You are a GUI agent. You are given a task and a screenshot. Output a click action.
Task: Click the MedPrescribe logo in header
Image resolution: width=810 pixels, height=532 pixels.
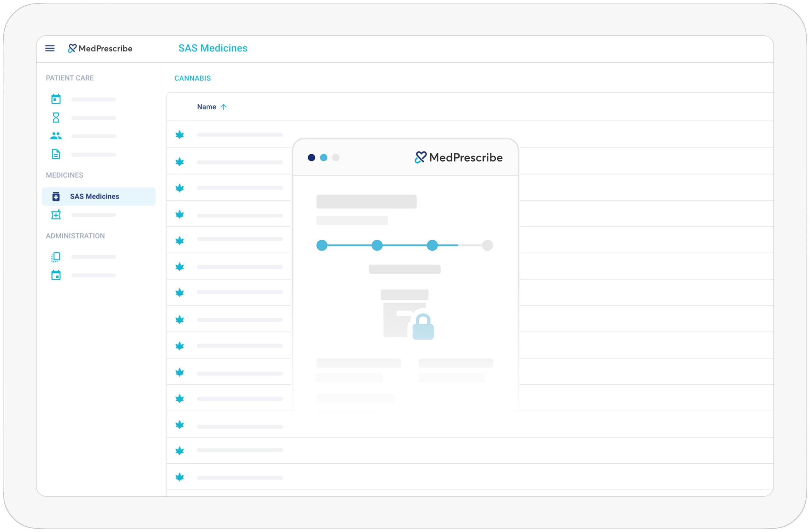tap(100, 48)
